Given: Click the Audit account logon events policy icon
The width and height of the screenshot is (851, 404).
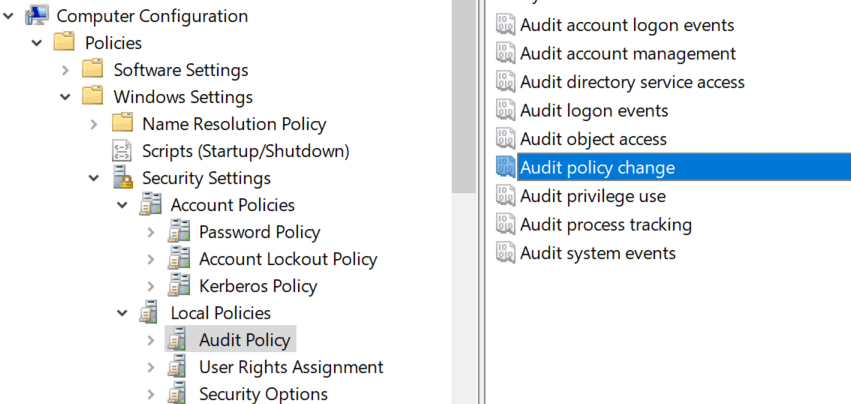Looking at the screenshot, I should [505, 25].
